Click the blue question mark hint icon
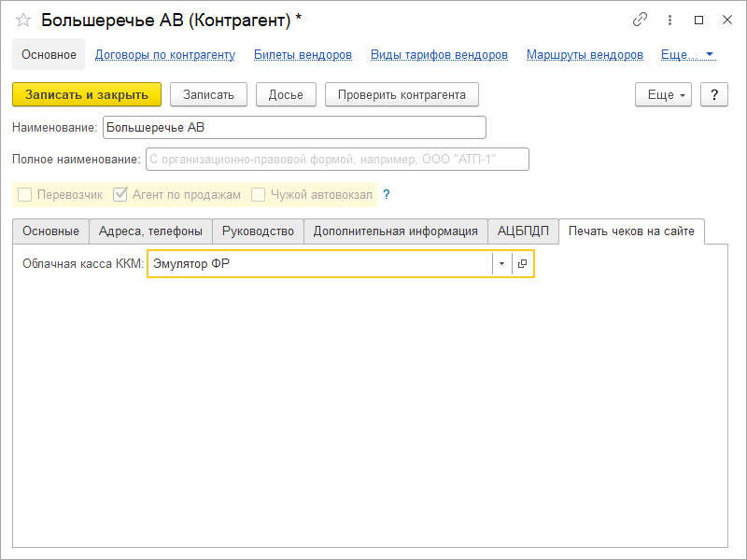This screenshot has width=747, height=560. pyautogui.click(x=386, y=195)
